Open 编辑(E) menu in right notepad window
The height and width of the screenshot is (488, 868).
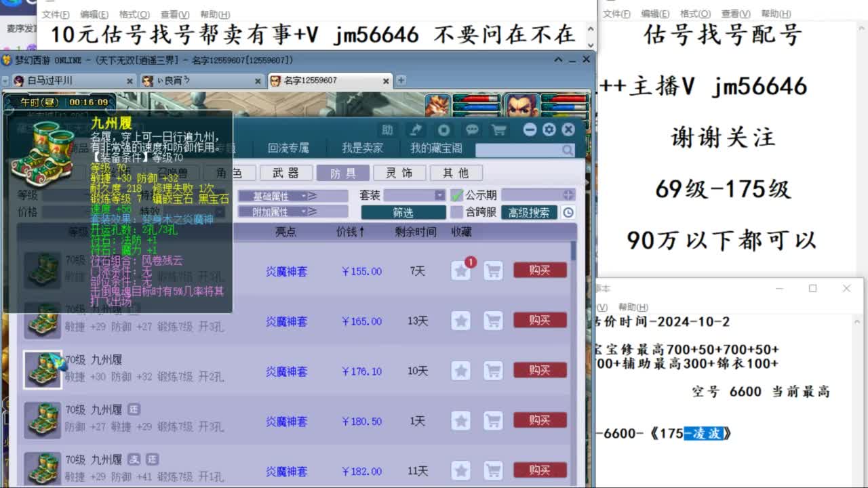(x=655, y=14)
